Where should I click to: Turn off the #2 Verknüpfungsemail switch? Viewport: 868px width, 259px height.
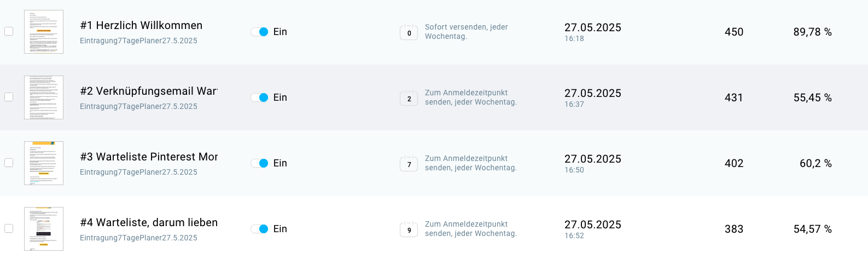click(260, 97)
